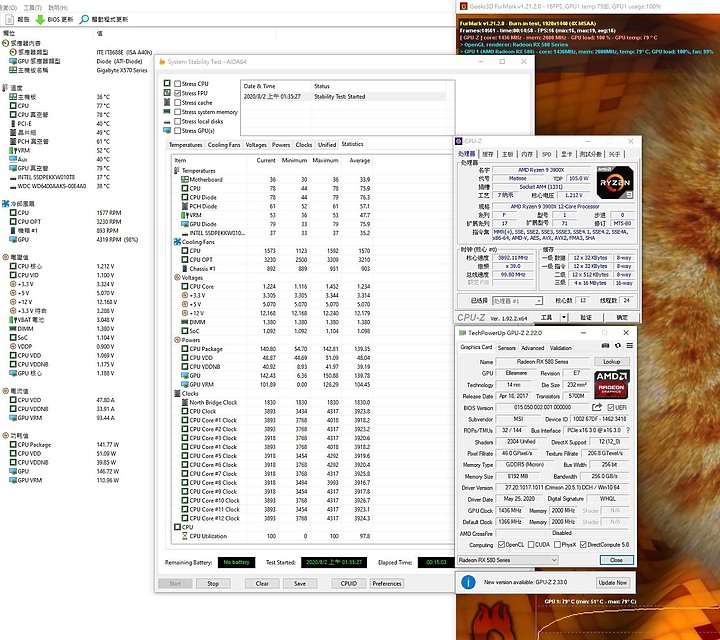Image resolution: width=720 pixels, height=640 pixels.
Task: Enable the Stress local disks checkbox
Action: coord(177,121)
